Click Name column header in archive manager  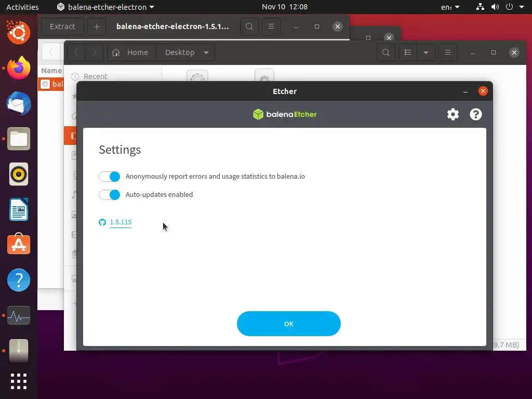coord(51,71)
